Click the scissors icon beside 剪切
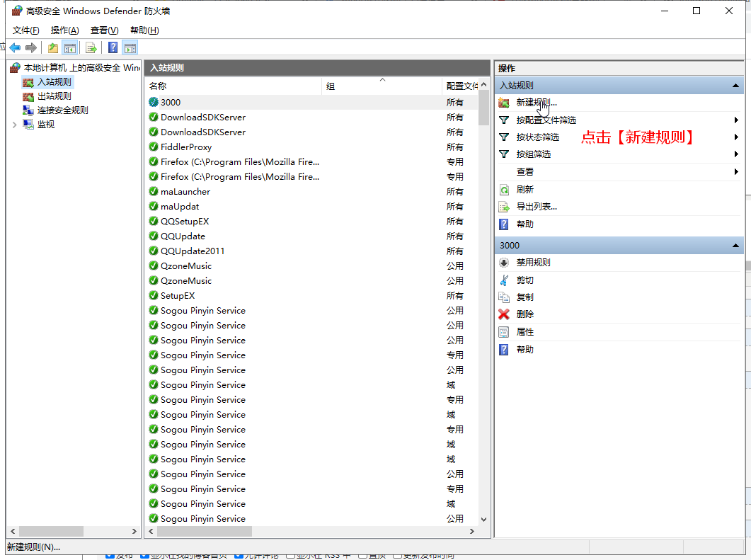The width and height of the screenshot is (751, 560). pos(504,280)
